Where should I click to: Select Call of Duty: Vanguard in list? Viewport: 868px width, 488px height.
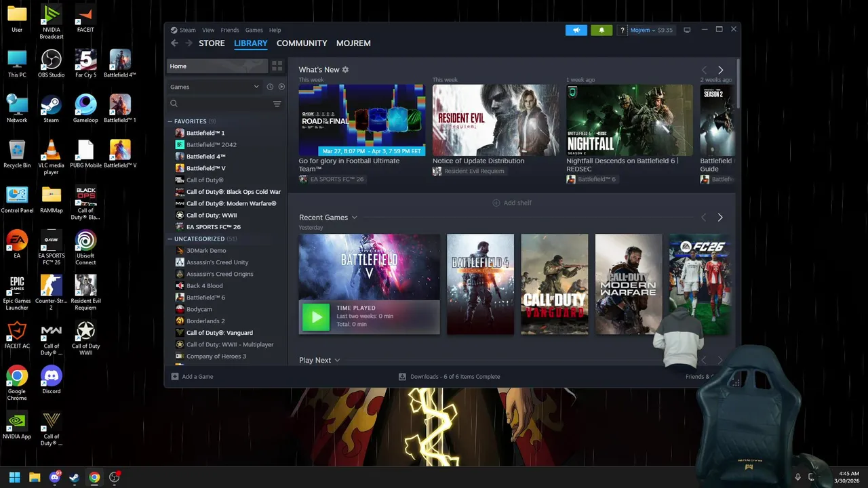220,333
